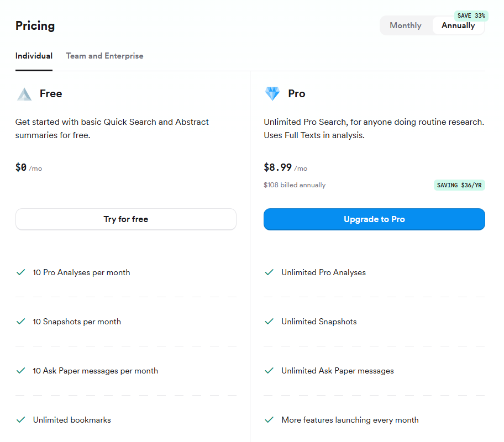Click 'Unlimited Ask Paper messages' text
Viewport: 504px width, 442px height.
[338, 371]
